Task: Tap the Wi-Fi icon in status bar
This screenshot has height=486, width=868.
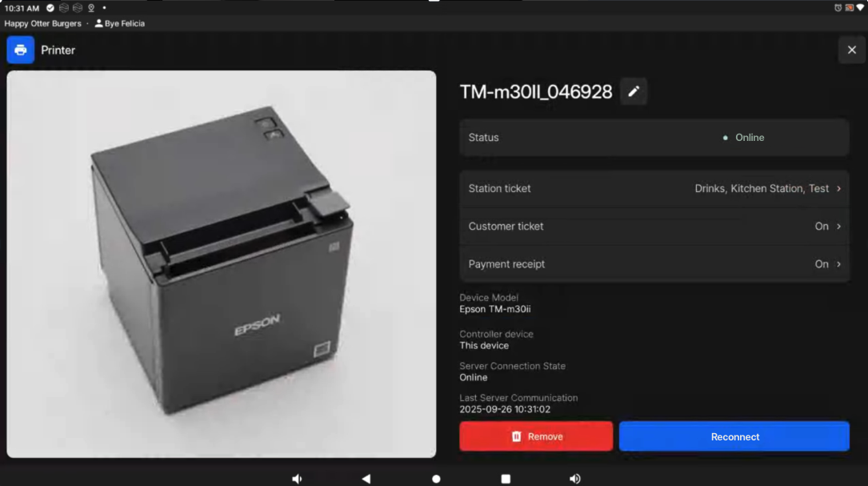Action: [860, 8]
